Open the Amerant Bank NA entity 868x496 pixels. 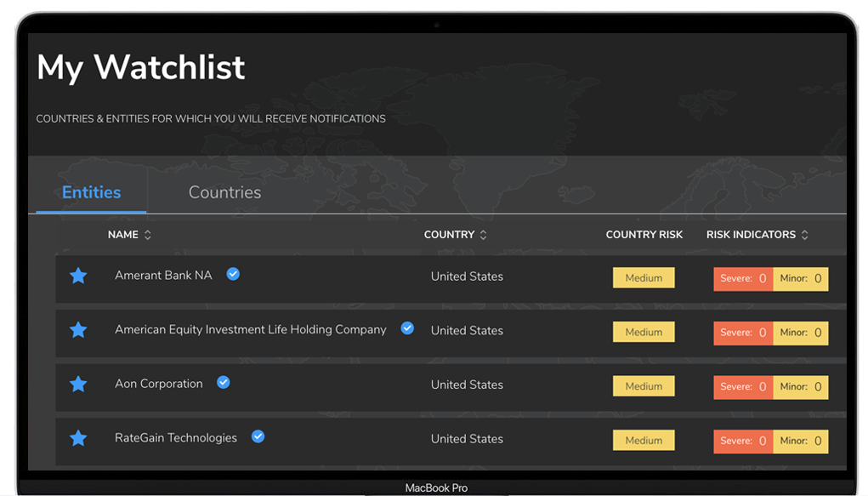pyautogui.click(x=163, y=276)
